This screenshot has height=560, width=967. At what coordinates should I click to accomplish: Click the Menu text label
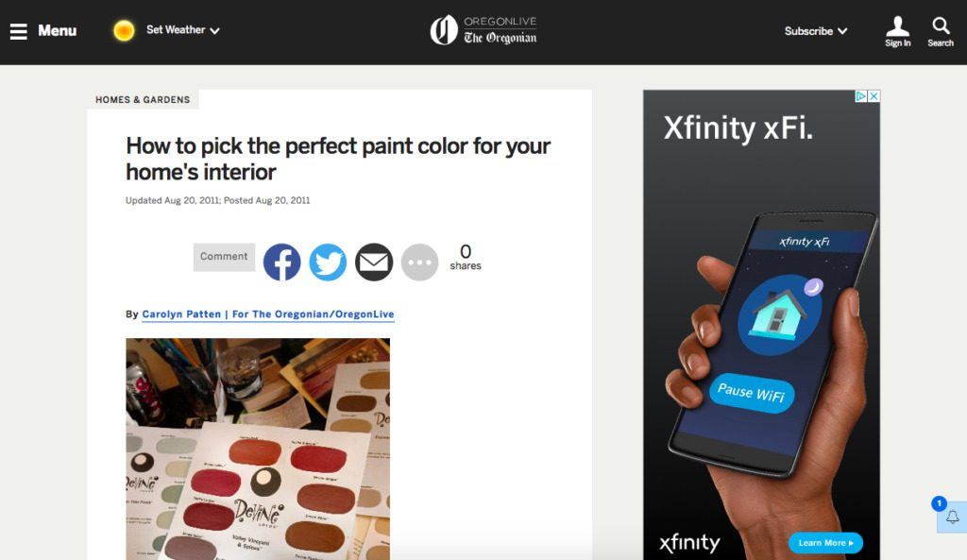click(58, 31)
